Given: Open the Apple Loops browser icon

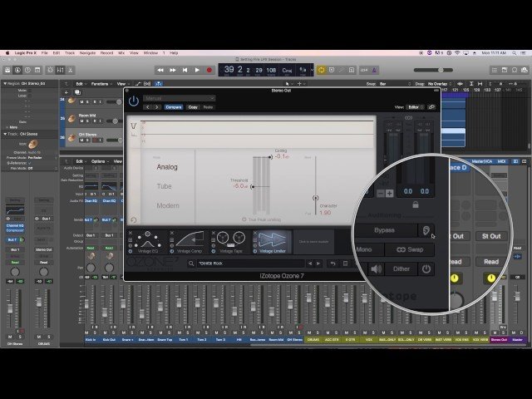Looking at the screenshot, I should tap(515, 70).
